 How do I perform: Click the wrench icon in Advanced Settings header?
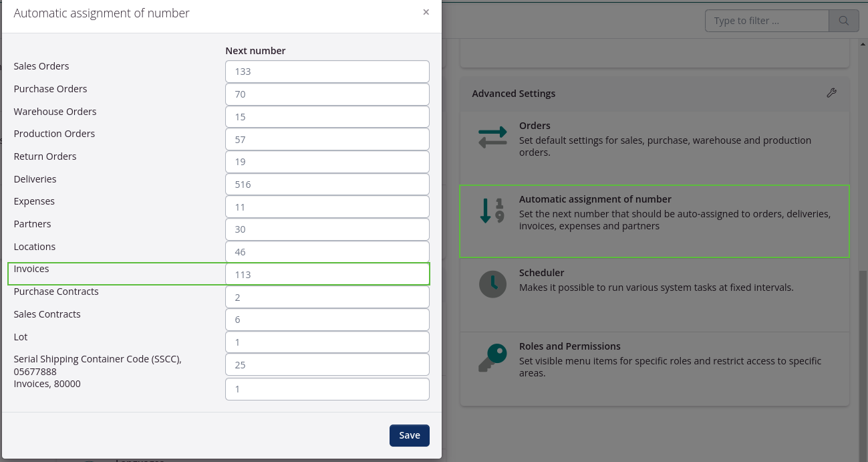831,93
